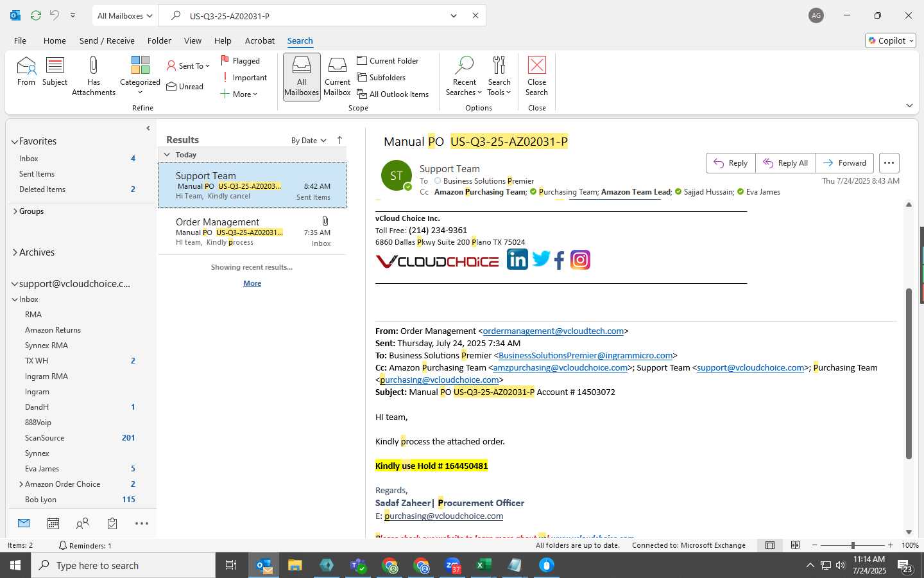Collapse the Today results group

(167, 155)
